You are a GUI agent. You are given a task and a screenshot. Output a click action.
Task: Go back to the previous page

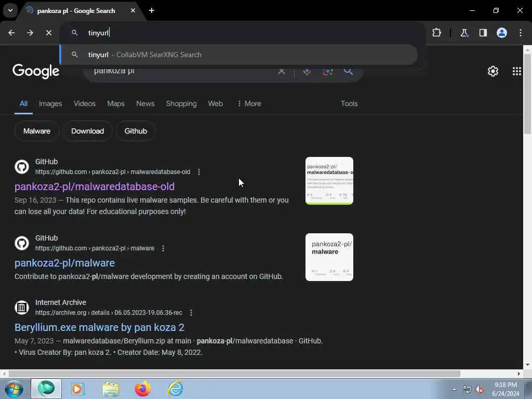click(11, 33)
